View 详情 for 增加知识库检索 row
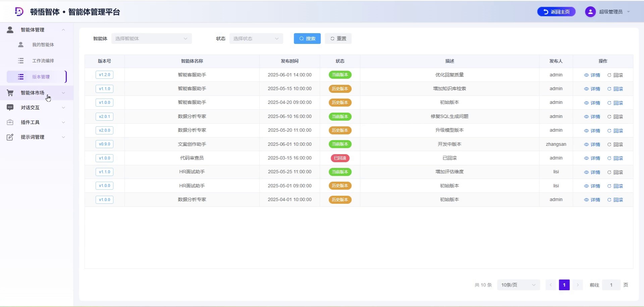Viewport: 644px width, 307px height. tap(592, 89)
